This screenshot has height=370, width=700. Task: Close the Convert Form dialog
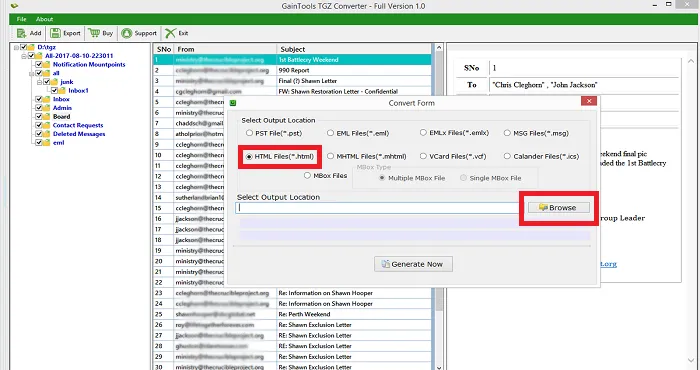tap(589, 101)
